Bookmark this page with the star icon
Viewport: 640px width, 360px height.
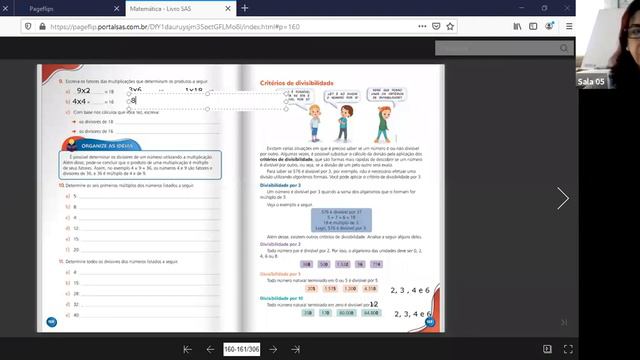point(450,27)
